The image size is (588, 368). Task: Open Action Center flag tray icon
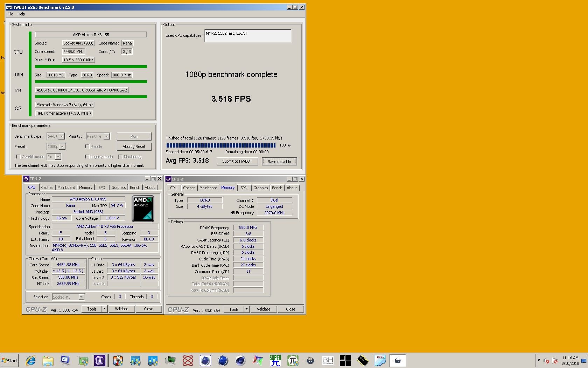(x=555, y=361)
